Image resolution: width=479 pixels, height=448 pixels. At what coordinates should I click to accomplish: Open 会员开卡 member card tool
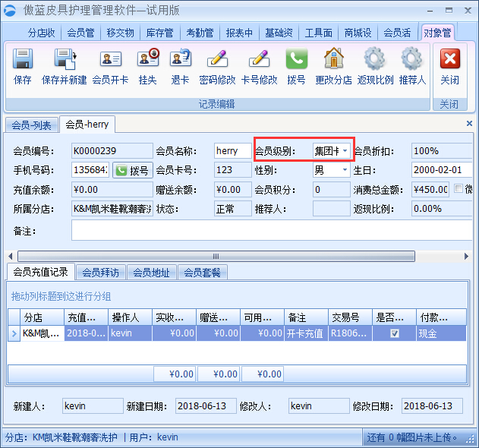pos(111,61)
